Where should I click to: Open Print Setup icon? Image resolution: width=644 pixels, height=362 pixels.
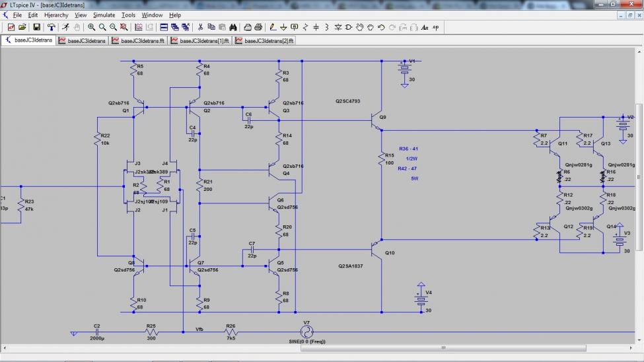tap(248, 27)
